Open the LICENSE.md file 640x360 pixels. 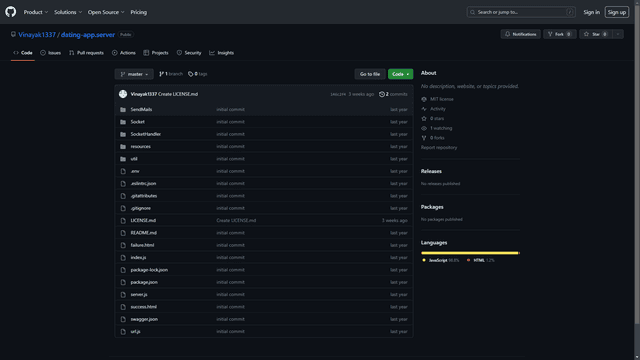(x=143, y=220)
